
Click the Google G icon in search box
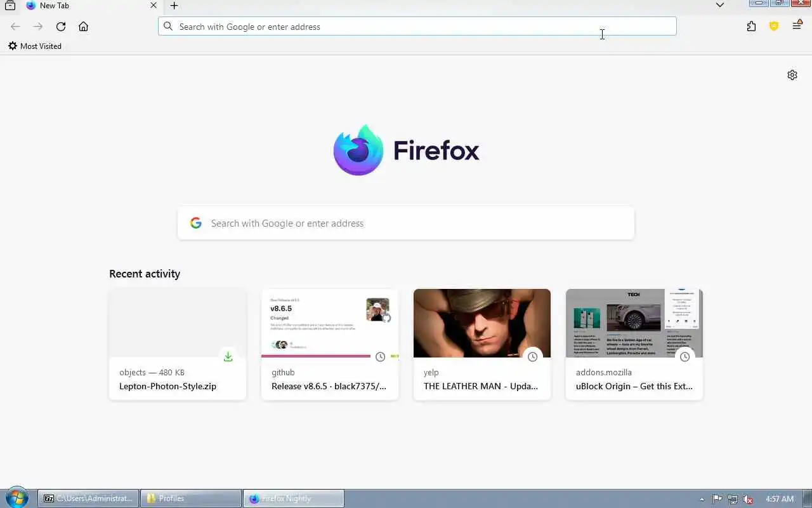pyautogui.click(x=196, y=223)
